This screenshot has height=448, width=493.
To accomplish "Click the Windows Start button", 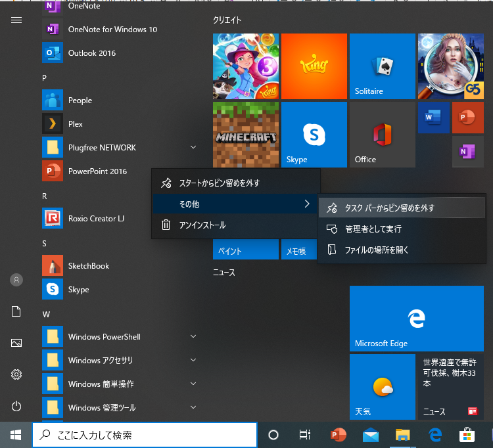I will tap(16, 435).
